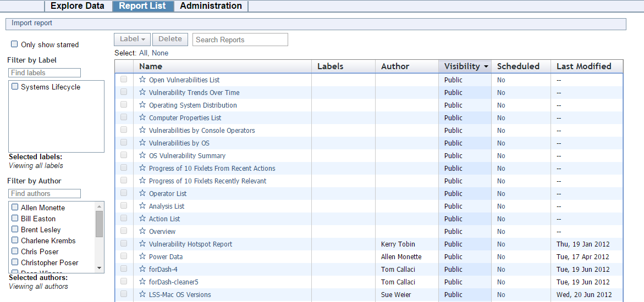Open the Operating System Distribution report
Viewport: 644px width, 302px height.
[x=192, y=105]
